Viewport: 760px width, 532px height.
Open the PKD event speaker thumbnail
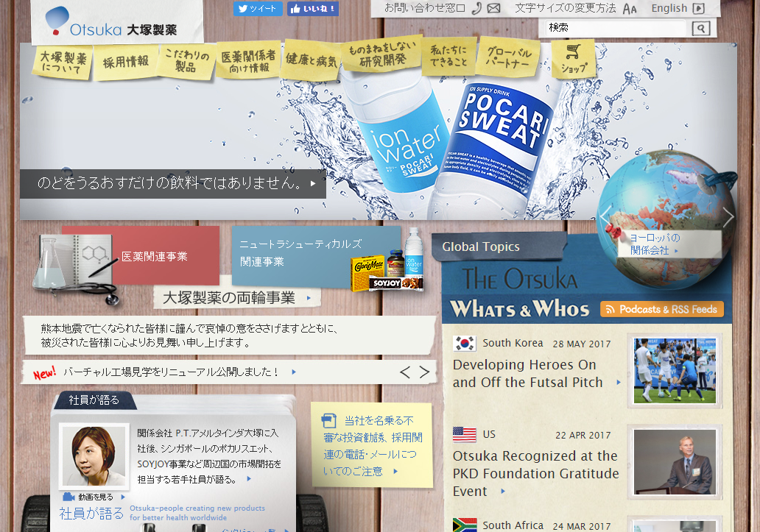pyautogui.click(x=675, y=462)
